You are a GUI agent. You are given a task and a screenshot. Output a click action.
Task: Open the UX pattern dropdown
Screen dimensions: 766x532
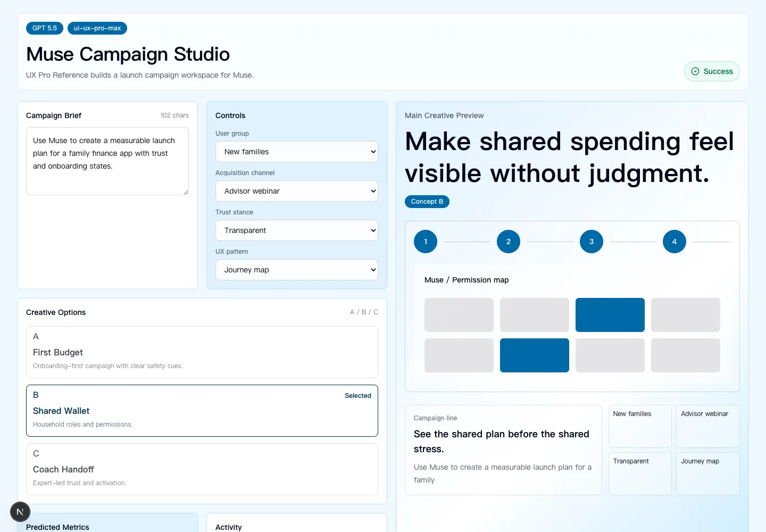[297, 270]
